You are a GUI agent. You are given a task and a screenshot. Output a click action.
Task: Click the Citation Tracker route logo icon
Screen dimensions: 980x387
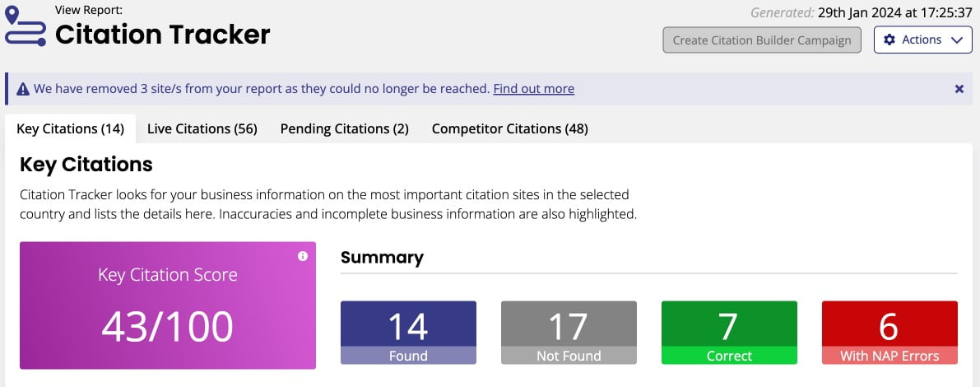tap(26, 27)
